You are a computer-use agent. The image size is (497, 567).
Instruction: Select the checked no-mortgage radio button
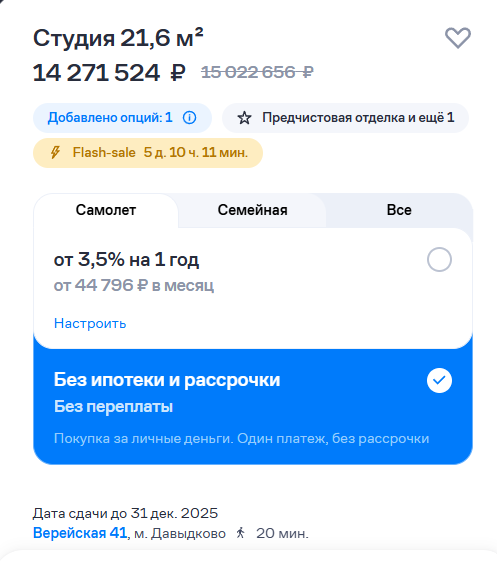coord(439,380)
